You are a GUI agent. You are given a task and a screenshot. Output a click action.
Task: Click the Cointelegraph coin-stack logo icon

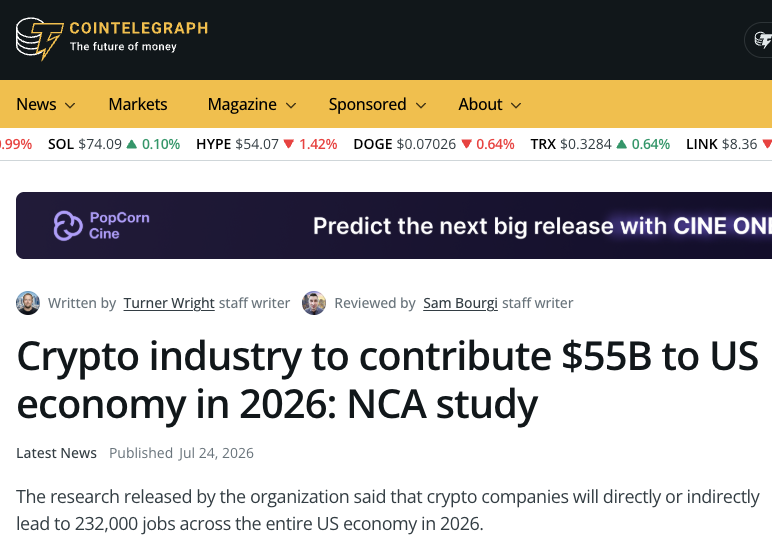[x=39, y=39]
